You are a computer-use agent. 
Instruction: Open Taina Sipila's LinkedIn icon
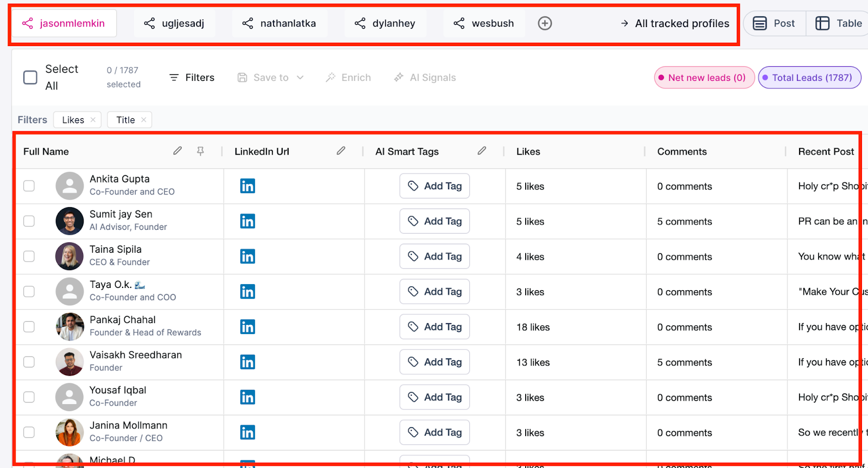coord(247,257)
